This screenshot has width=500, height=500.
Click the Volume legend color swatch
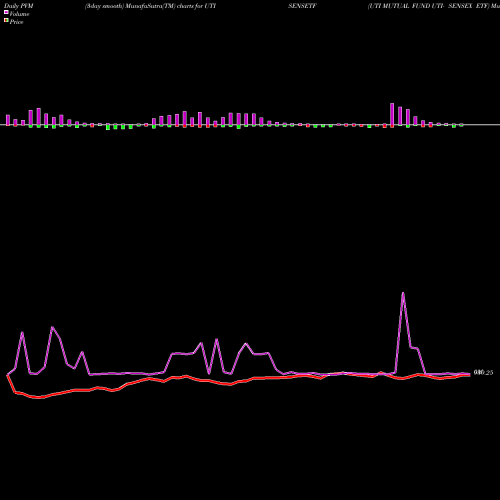[x=6, y=12]
